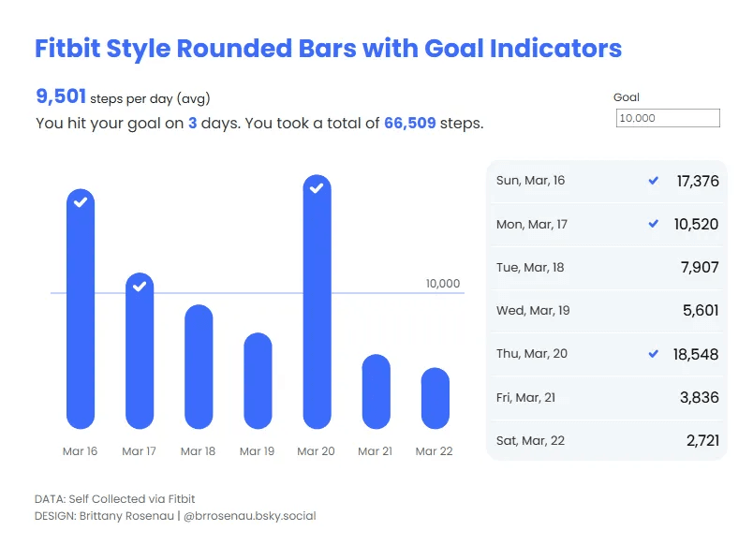Image resolution: width=753 pixels, height=560 pixels.
Task: Click the @brrosenau.bsky.social credit link
Action: (x=250, y=516)
